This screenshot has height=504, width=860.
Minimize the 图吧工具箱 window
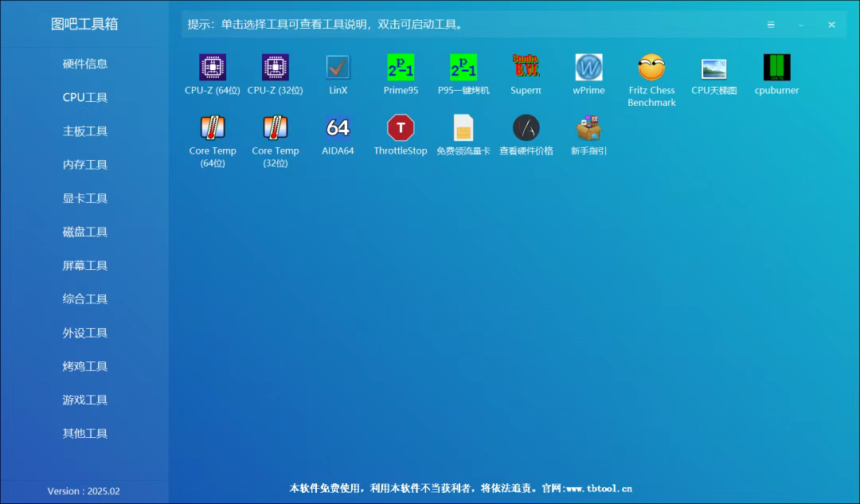(801, 25)
